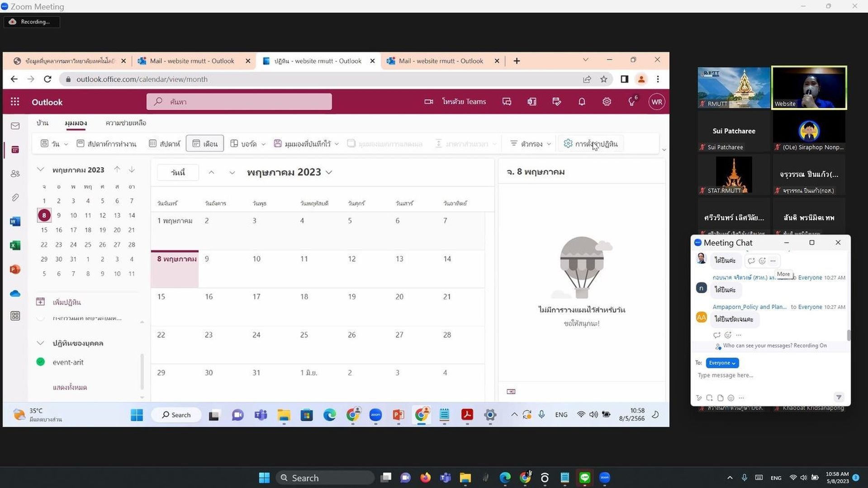The image size is (868, 488).
Task: Open Outlook settings gear
Action: pos(607,102)
